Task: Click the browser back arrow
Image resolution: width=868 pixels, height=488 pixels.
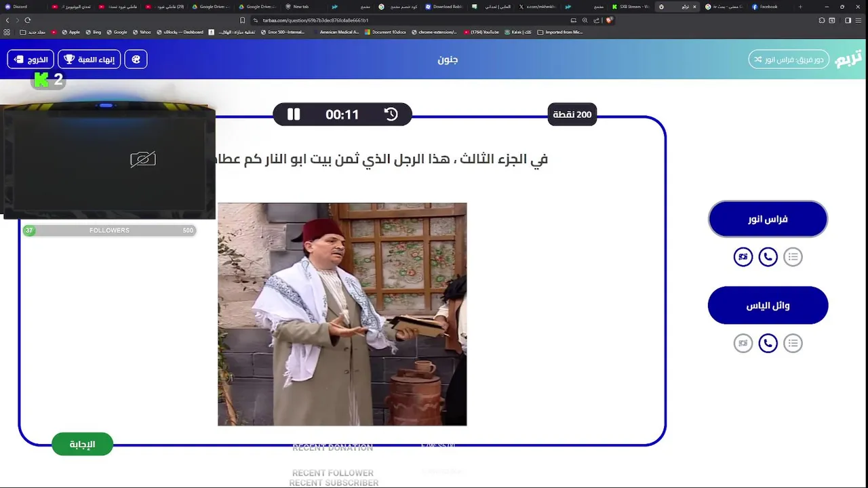Action: coord(7,20)
